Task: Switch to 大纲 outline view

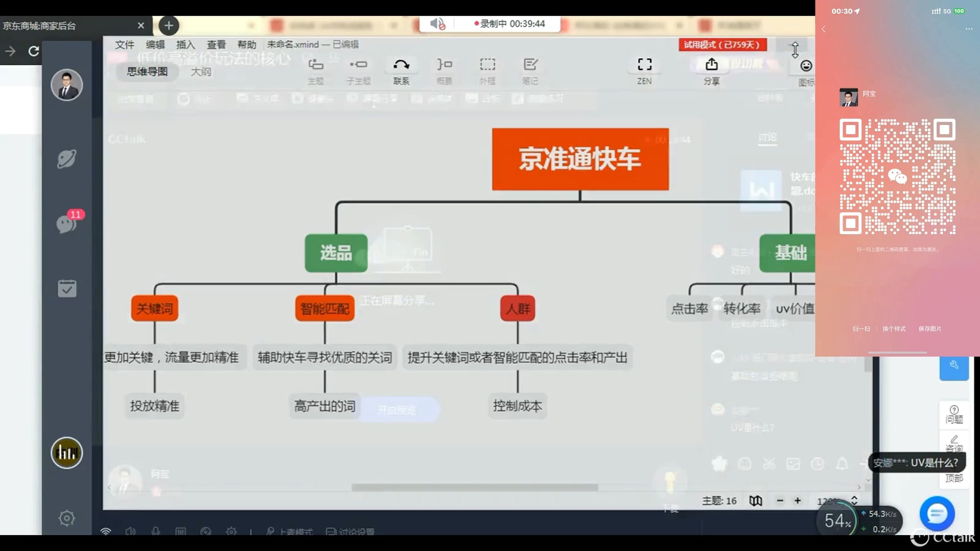Action: point(201,71)
